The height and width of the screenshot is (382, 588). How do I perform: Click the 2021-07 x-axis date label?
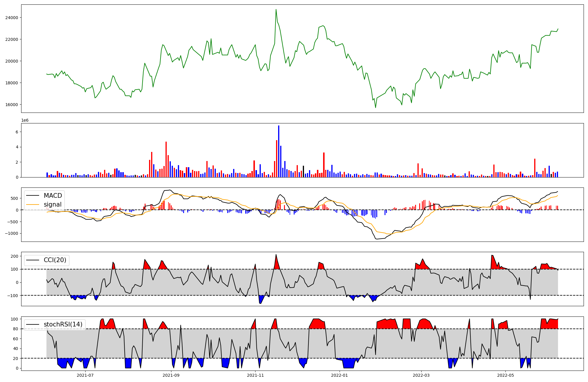(85, 375)
